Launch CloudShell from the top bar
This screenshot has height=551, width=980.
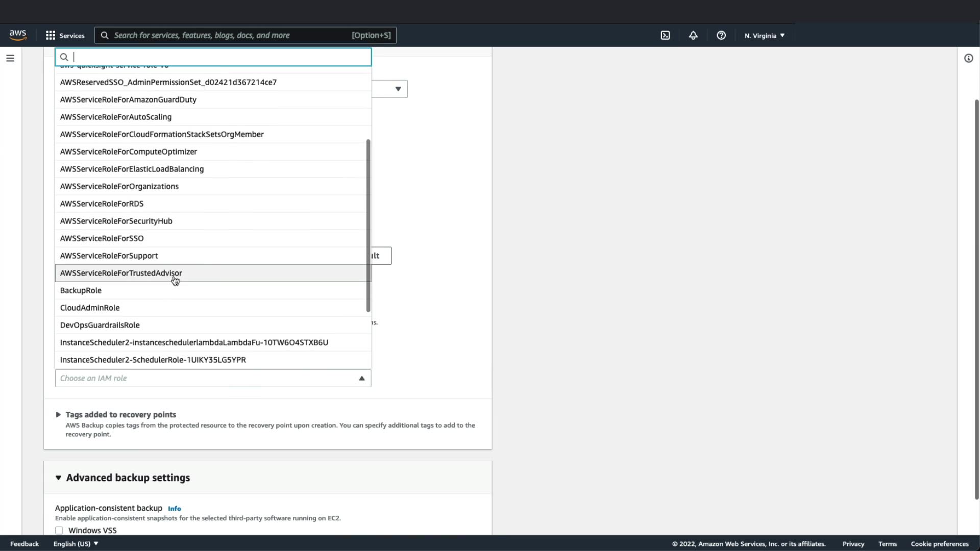[x=665, y=35]
